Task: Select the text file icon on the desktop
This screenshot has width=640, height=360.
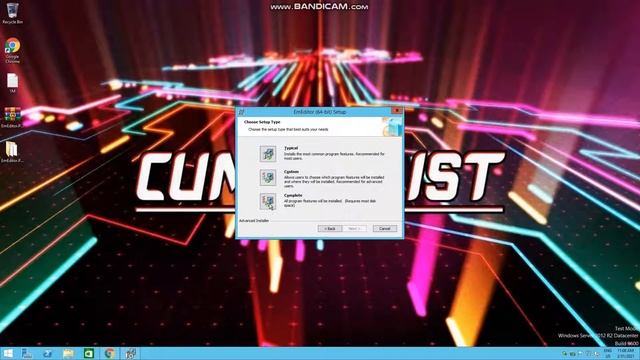Action: 12,83
